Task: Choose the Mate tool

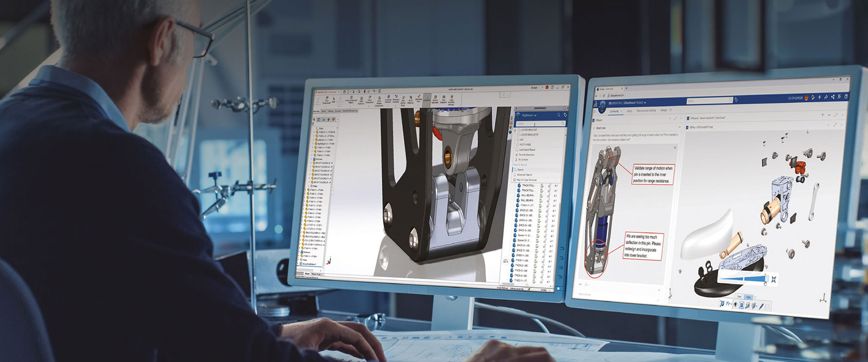Action: coord(334,100)
